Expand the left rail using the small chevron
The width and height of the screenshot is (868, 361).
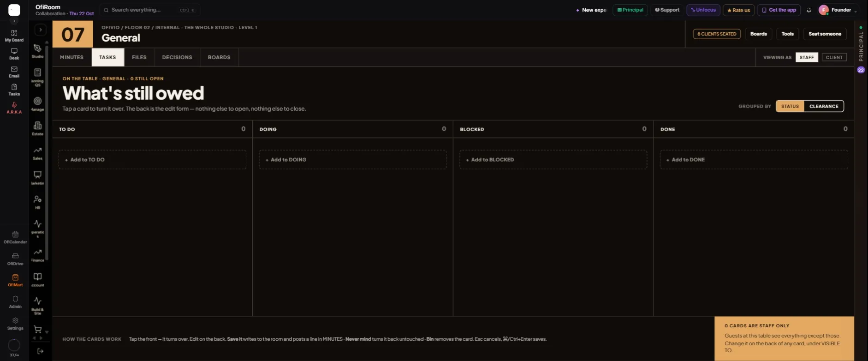[x=14, y=21]
